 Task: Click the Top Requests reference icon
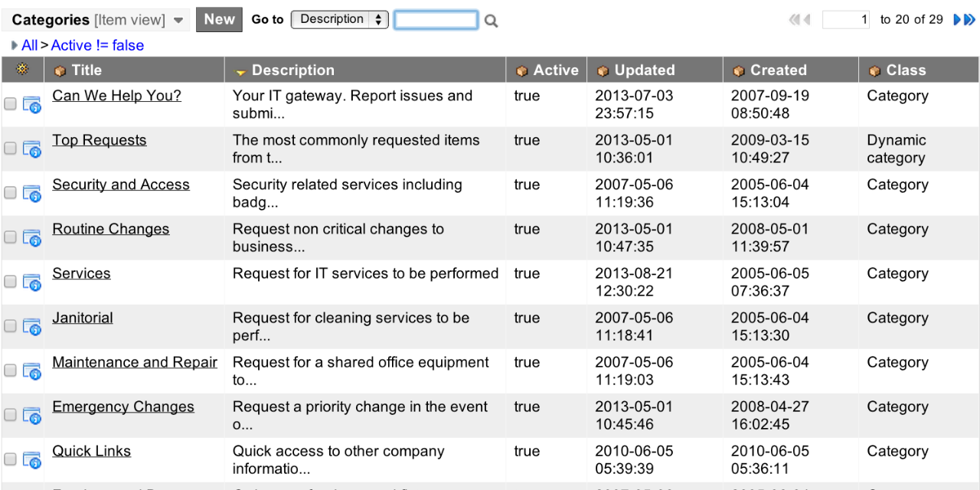tap(32, 149)
